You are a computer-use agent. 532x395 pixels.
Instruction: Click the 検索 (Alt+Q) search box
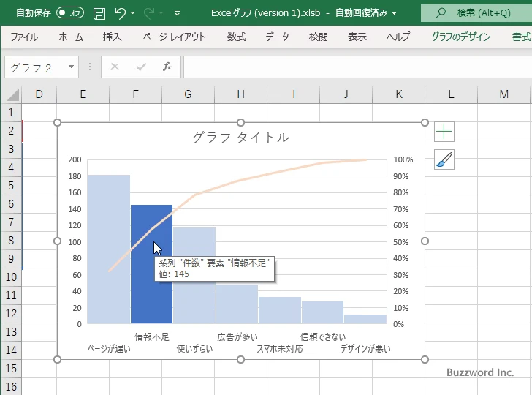pos(476,13)
